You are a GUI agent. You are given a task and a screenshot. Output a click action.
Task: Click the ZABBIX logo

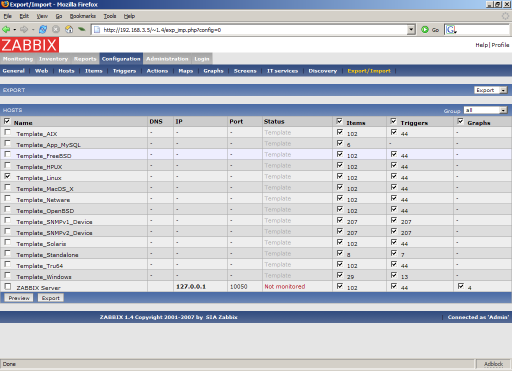click(x=29, y=45)
